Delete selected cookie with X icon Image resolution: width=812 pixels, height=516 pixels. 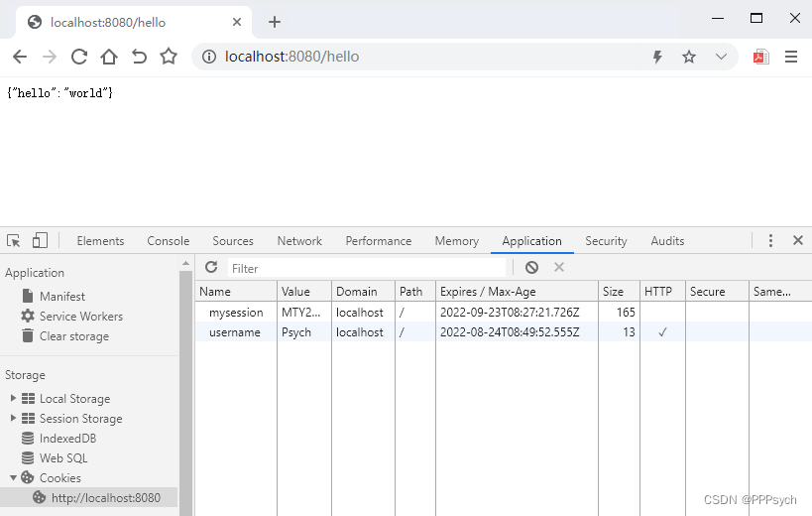(x=559, y=267)
